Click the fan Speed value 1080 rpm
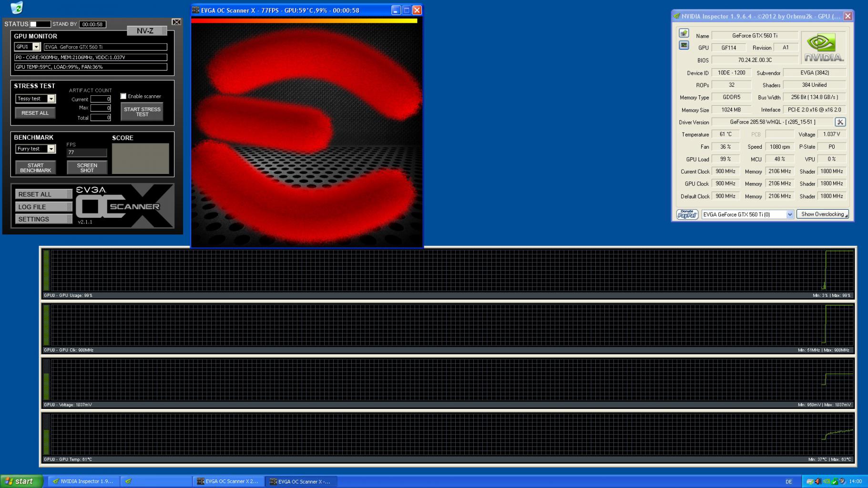Image resolution: width=868 pixels, height=488 pixels. [x=780, y=147]
